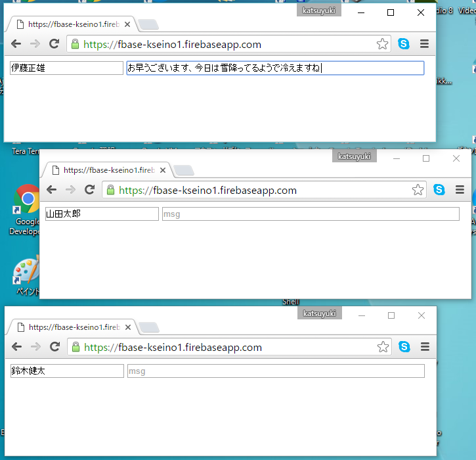Open Chrome menu in top browser window
The image size is (476, 460).
(424, 44)
